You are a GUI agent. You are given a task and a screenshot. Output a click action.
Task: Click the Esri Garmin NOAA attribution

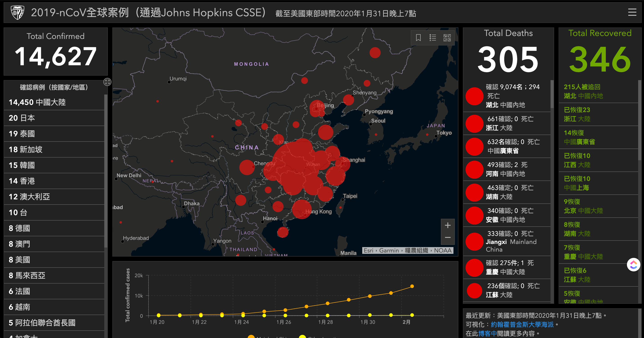tap(408, 250)
